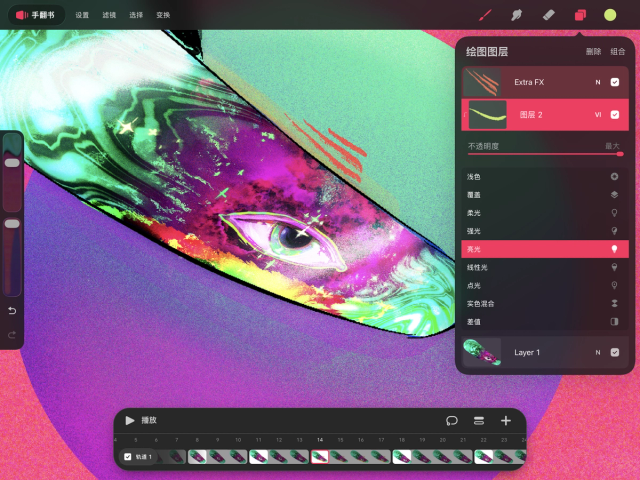Click the 实色混合 hourglass icon

[x=614, y=303]
